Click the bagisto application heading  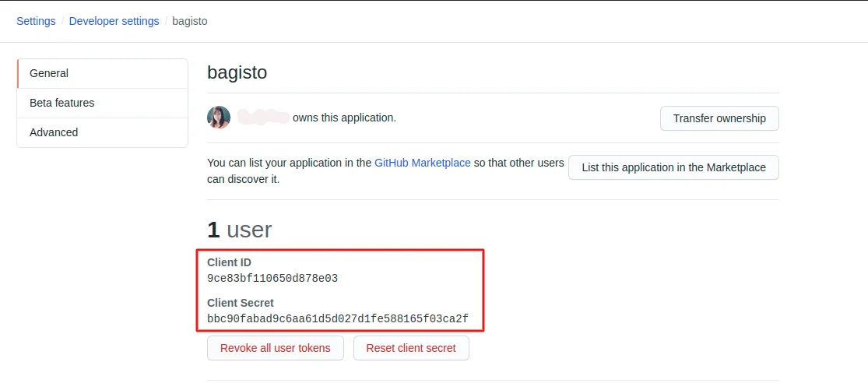[237, 73]
